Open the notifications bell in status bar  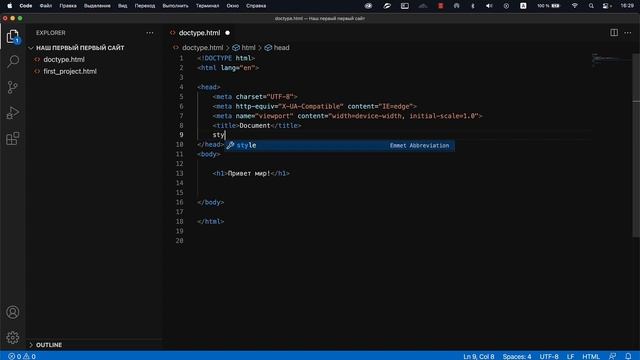pos(628,356)
